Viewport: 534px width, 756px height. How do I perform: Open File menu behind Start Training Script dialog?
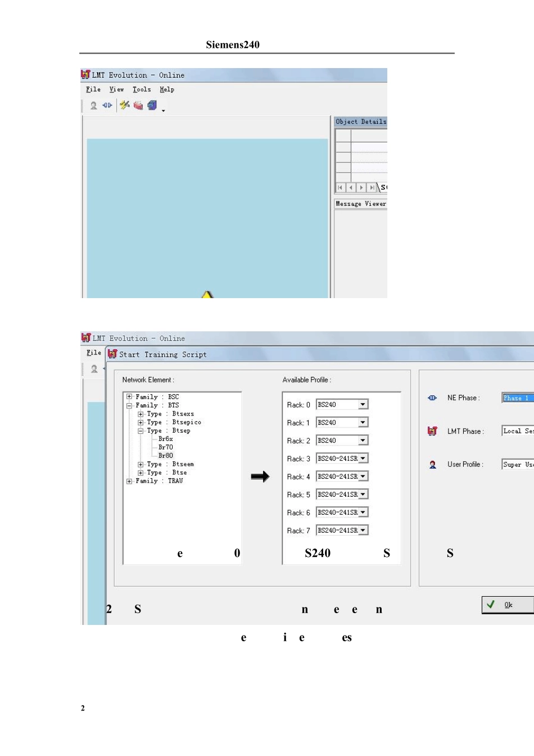[94, 353]
